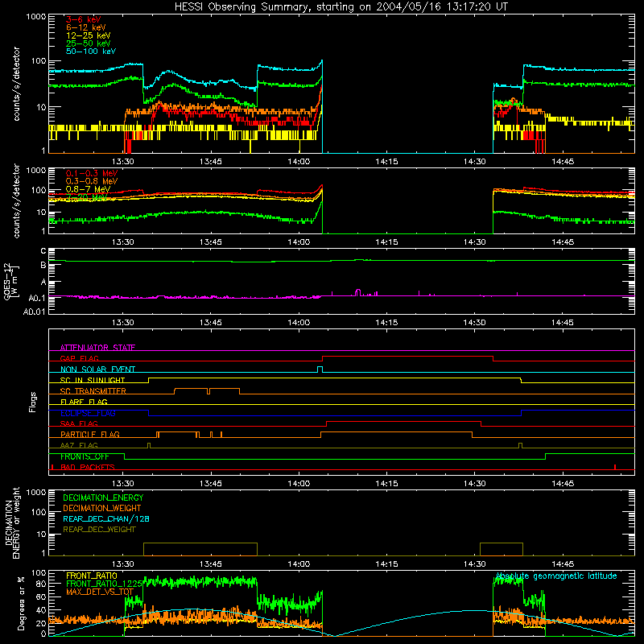Click the red BAD_PACKETS spike near 14:55
Image resolution: width=644 pixels, height=644 pixels.
pos(615,467)
